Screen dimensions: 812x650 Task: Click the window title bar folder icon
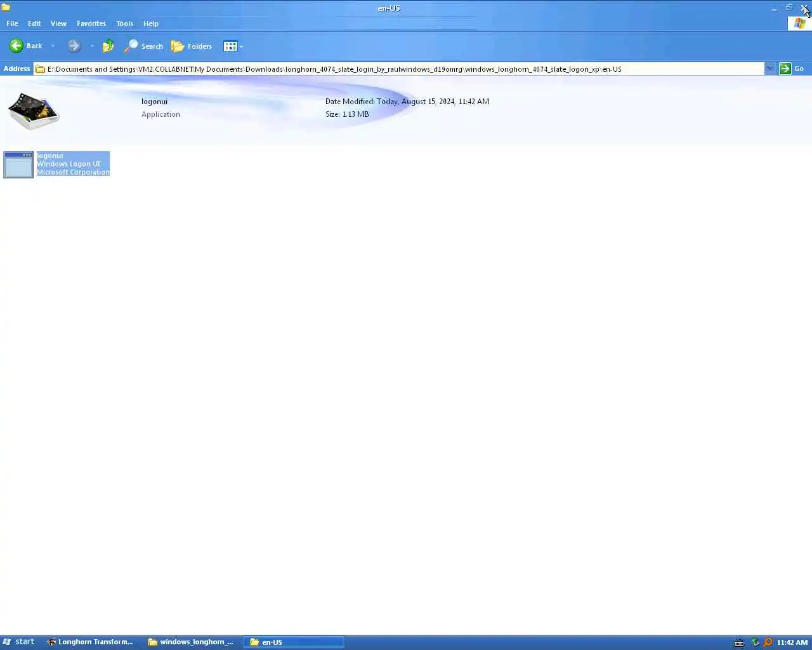point(6,8)
